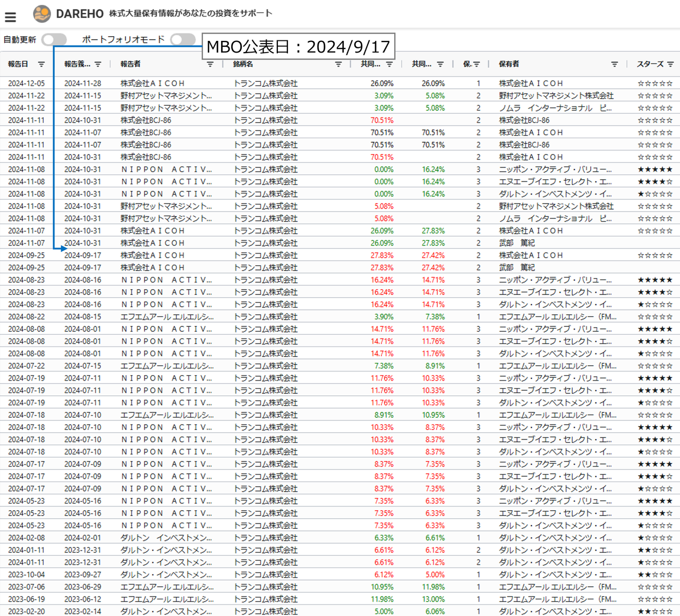680x616 pixels.
Task: Turn on ポートフォリオモード switch
Action: pyautogui.click(x=183, y=40)
